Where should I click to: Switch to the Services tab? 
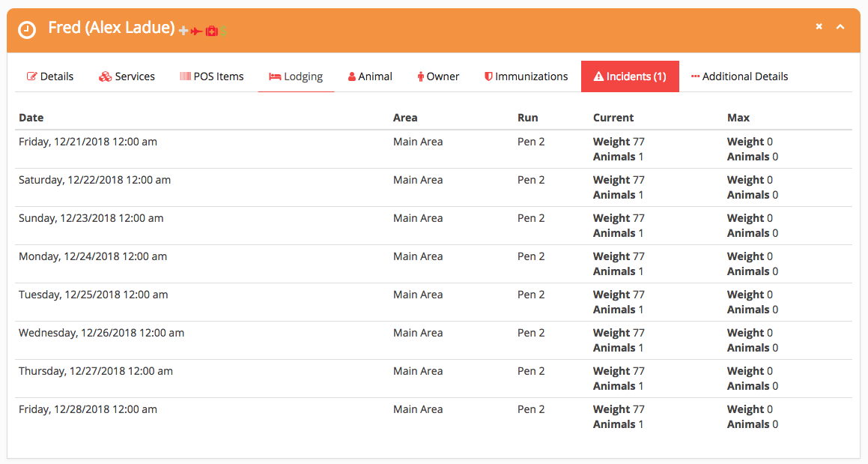[x=127, y=76]
